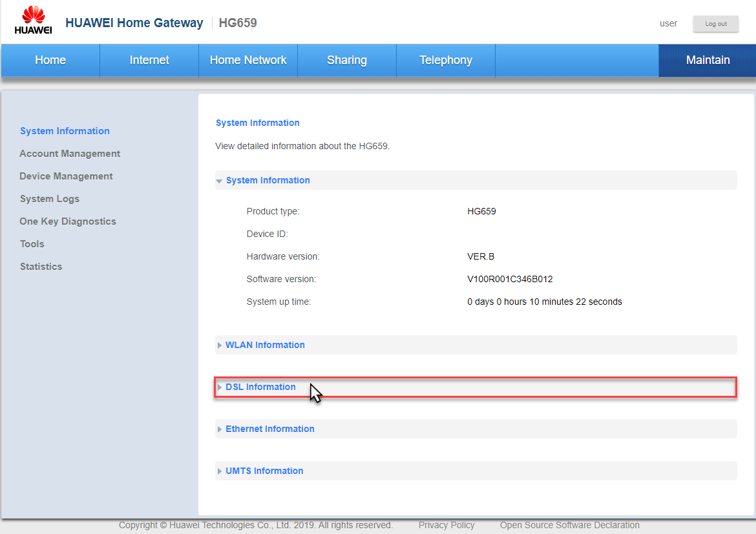Click the 'Product type:' label
Viewport: 756px width, 534px height.
point(273,211)
